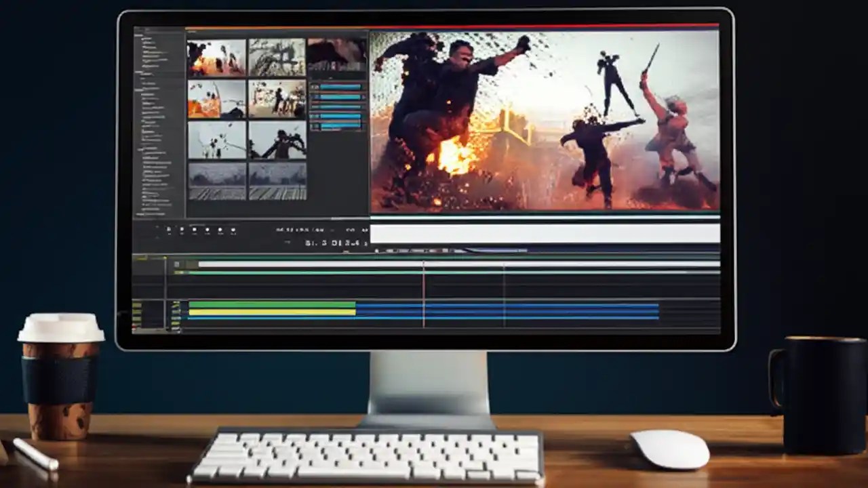
Task: Click the Snapping magnet icon in the toolbar
Action: point(209,229)
